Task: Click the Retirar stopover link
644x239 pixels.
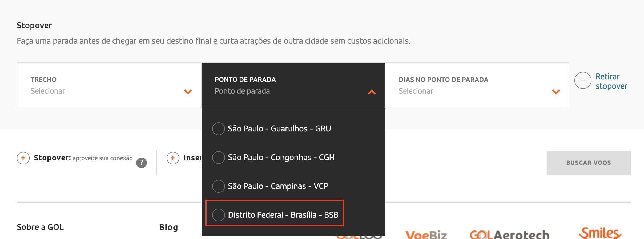Action: tap(611, 81)
